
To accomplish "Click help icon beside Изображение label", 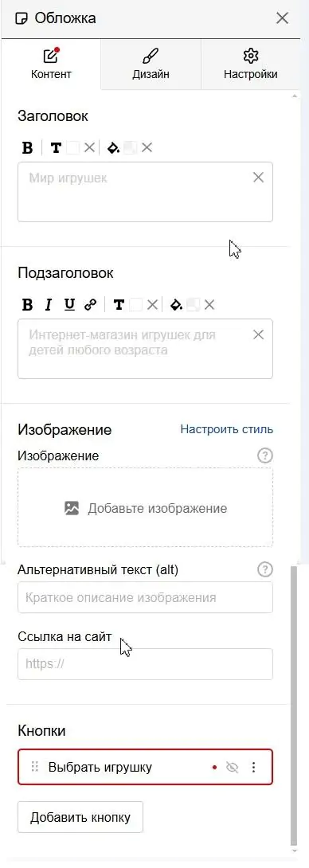I will (265, 456).
